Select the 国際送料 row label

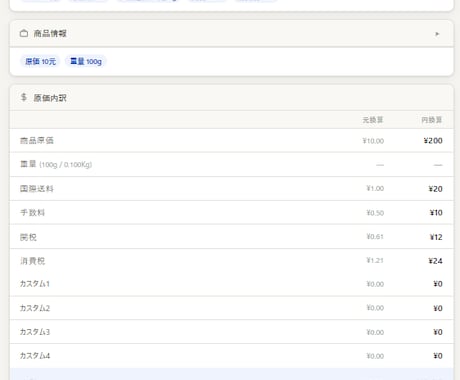tap(37, 189)
